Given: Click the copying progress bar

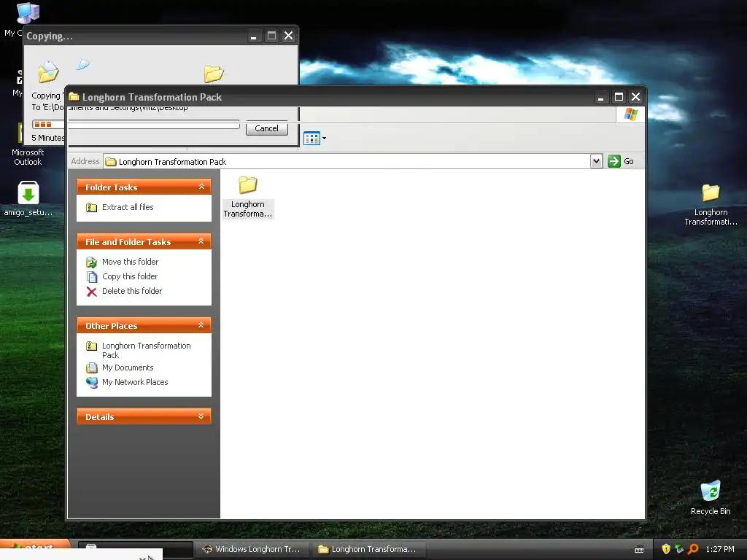Looking at the screenshot, I should pos(136,124).
